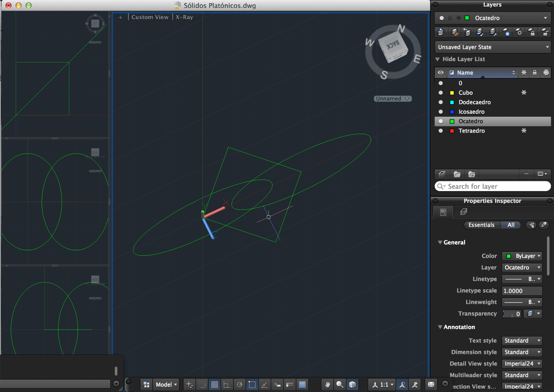
Task: Toggle Polar Tracking in status bar
Action: (239, 385)
